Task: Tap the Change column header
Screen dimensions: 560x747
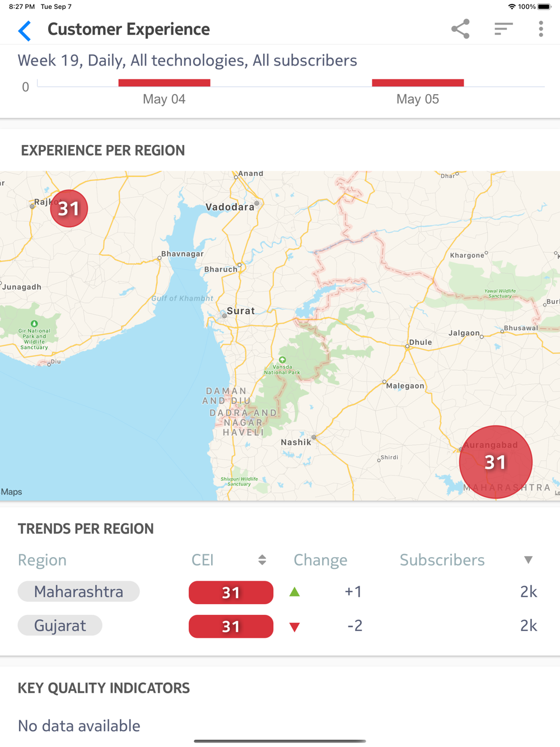Action: point(320,560)
